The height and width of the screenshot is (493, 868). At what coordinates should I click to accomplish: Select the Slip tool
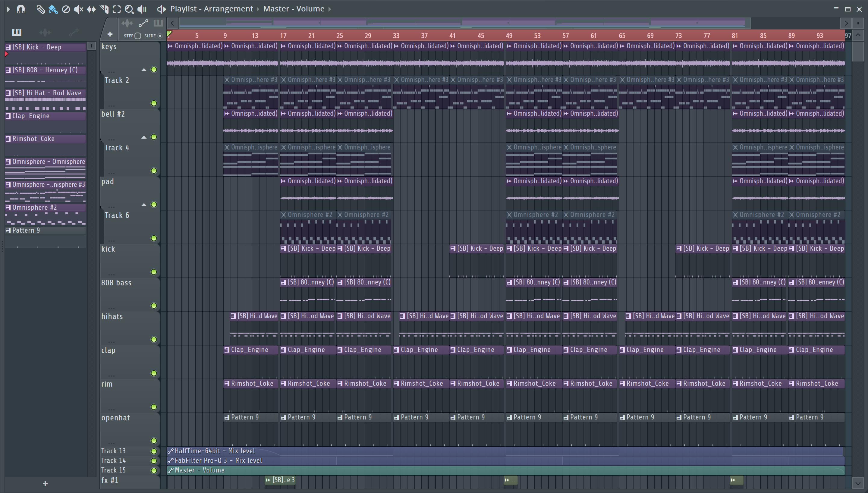[91, 9]
